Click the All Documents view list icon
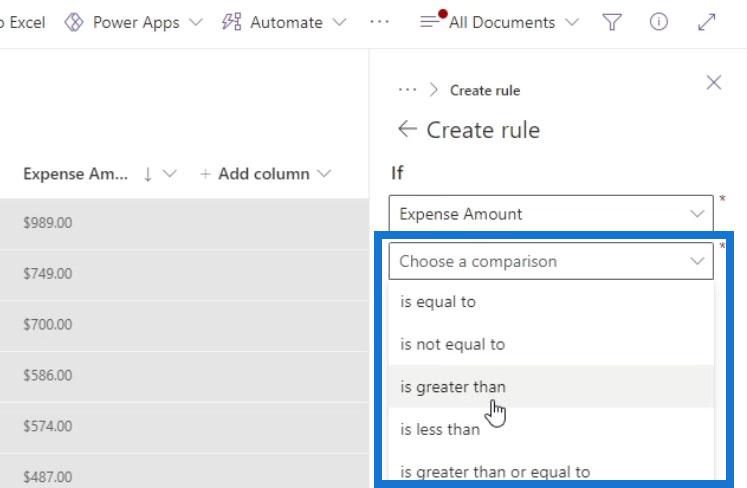The width and height of the screenshot is (747, 488). pyautogui.click(x=429, y=22)
